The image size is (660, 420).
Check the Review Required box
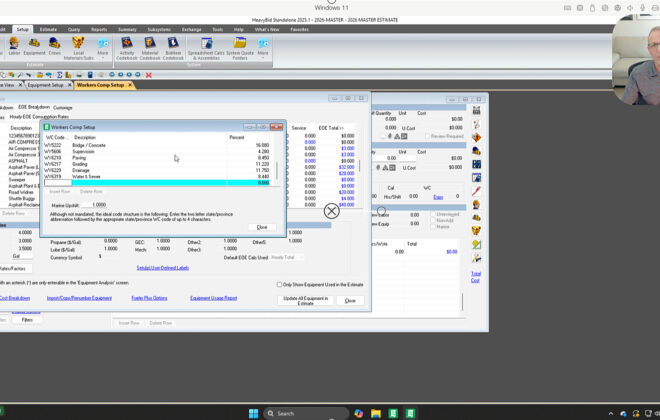[x=428, y=136]
